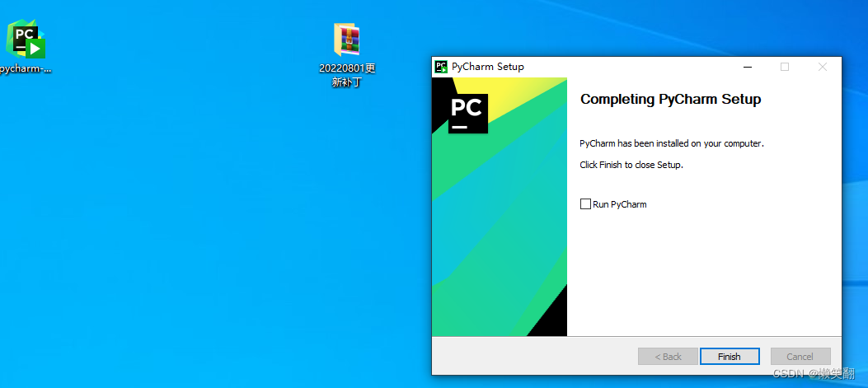The image size is (868, 388).
Task: Click the Run PyCharm label text
Action: pos(619,204)
